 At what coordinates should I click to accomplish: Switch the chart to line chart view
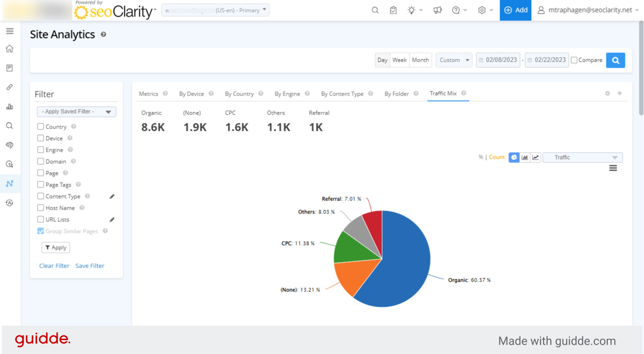535,157
